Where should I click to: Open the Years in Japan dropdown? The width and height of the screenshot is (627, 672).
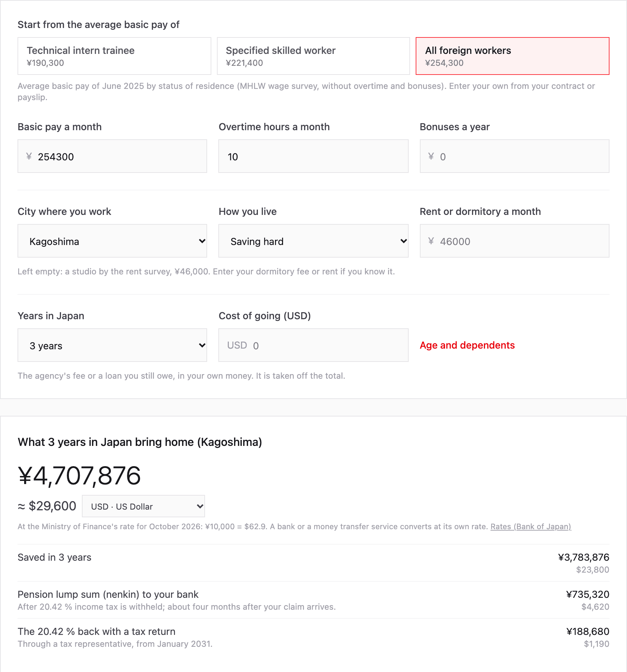point(112,345)
